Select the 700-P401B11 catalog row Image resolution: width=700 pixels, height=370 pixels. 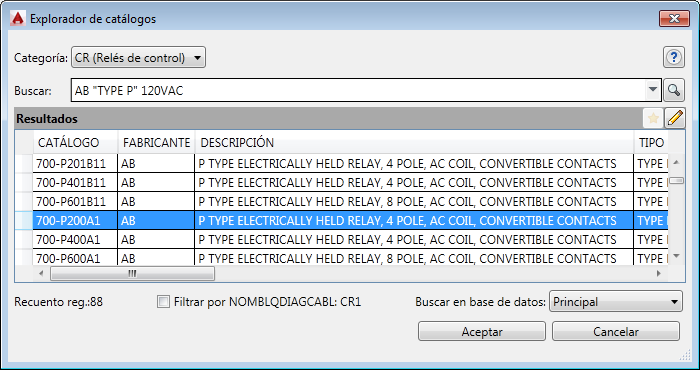point(350,183)
